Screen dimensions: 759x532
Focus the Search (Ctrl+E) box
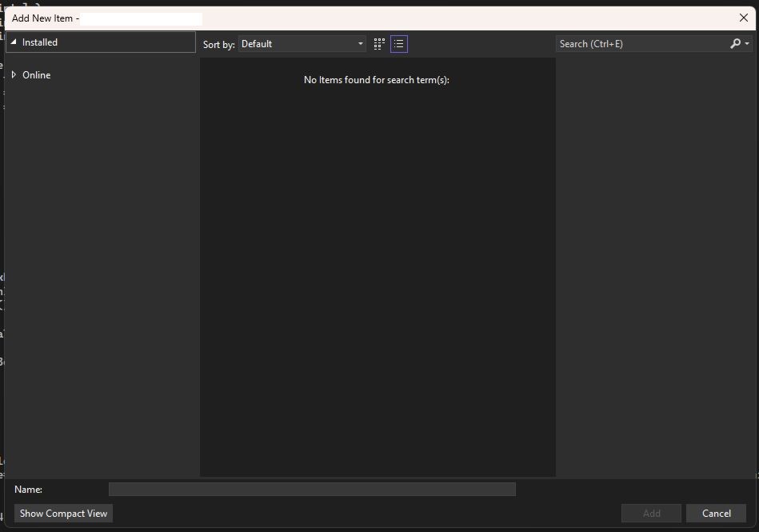641,44
